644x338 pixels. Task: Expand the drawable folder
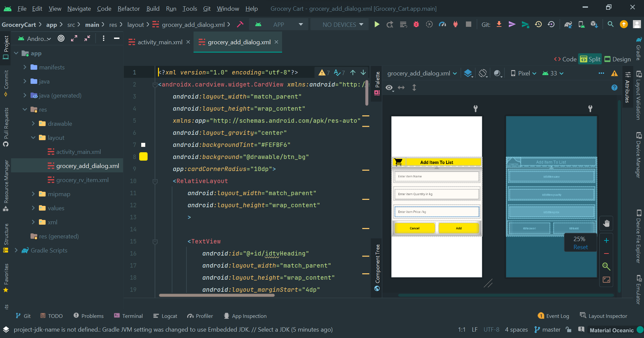33,123
